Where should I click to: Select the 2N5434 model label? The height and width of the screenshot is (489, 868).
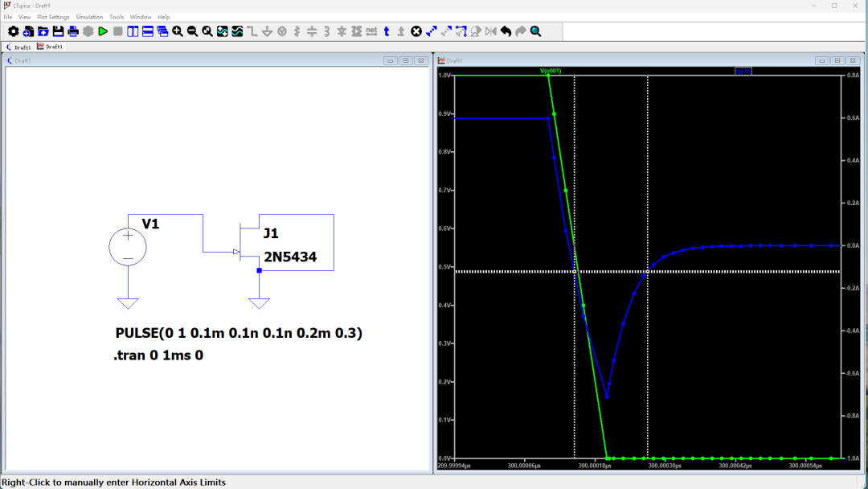point(290,257)
